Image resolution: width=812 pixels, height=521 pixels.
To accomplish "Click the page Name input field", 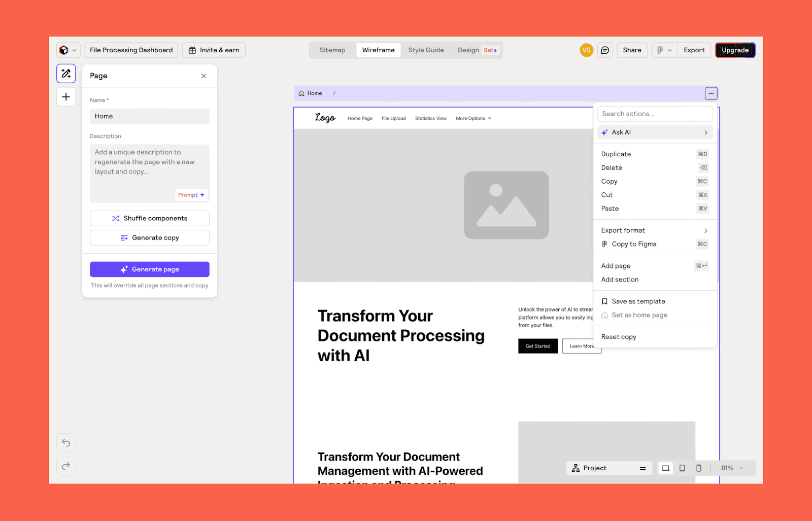I will click(x=149, y=116).
